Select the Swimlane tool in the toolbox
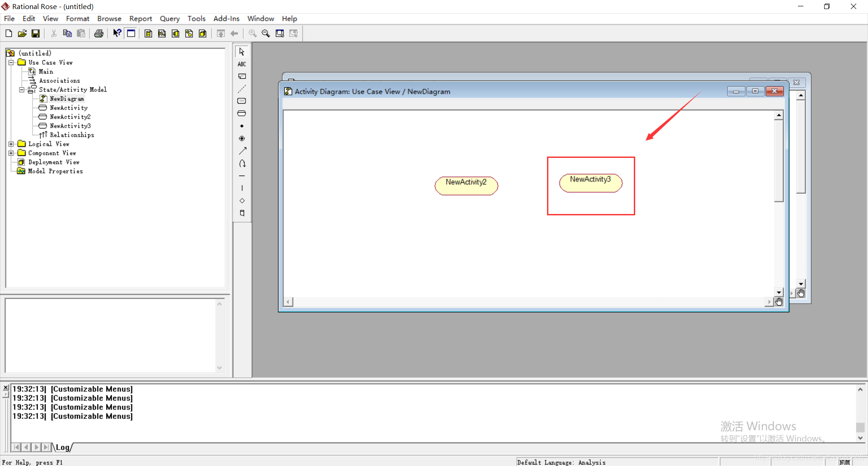 pyautogui.click(x=242, y=213)
